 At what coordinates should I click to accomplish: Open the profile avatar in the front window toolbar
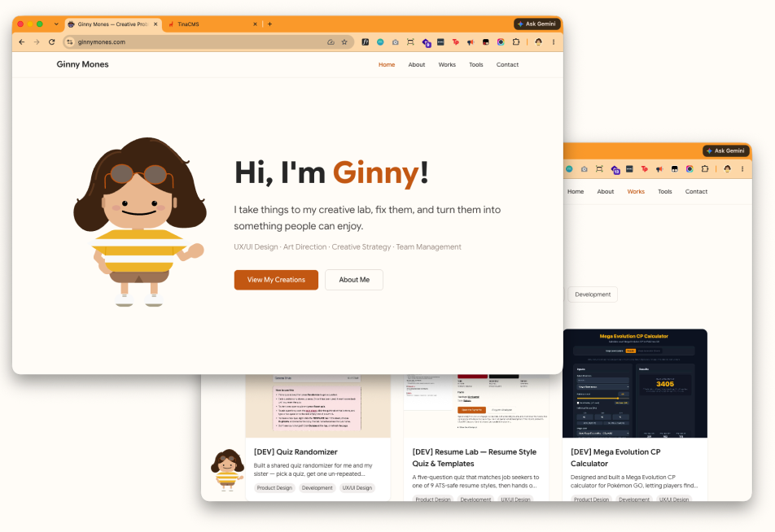[x=538, y=42]
